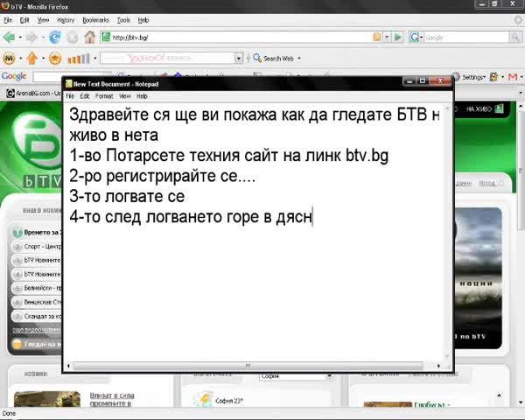This screenshot has width=525, height=420.
Task: Open the address bar history dropdown
Action: (387, 37)
